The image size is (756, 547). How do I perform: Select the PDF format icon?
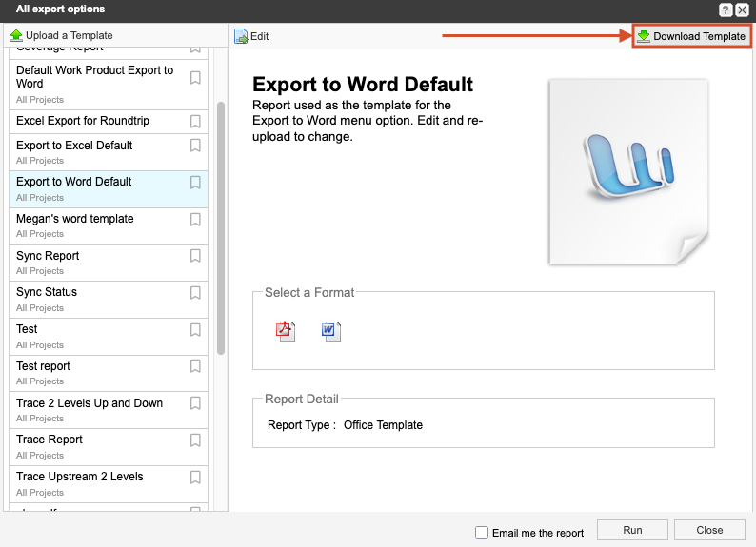286,331
